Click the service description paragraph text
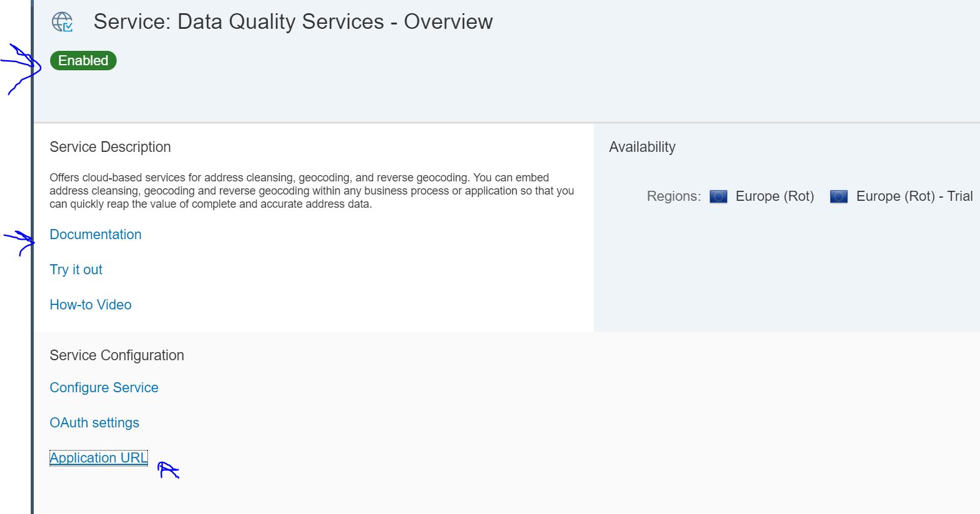 click(x=312, y=191)
